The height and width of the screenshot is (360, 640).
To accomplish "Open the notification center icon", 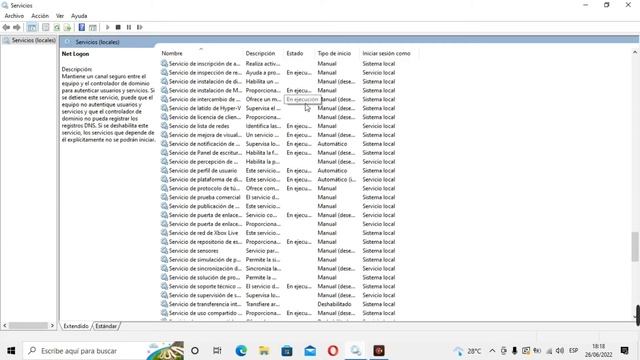I will (624, 351).
